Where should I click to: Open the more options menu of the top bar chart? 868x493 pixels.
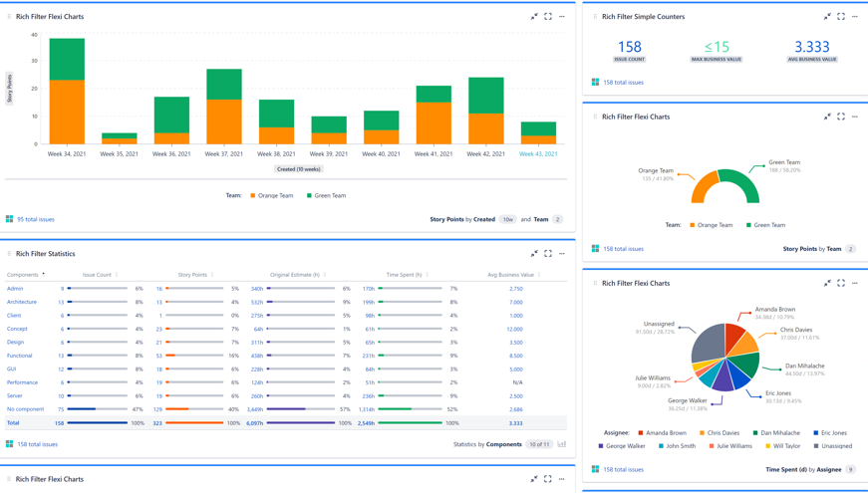coord(562,17)
